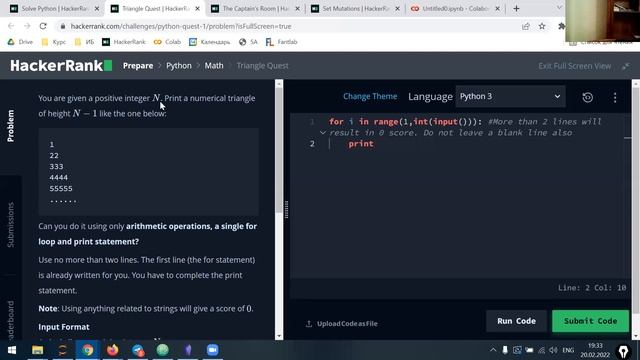Open the SA bookmark

pyautogui.click(x=248, y=42)
